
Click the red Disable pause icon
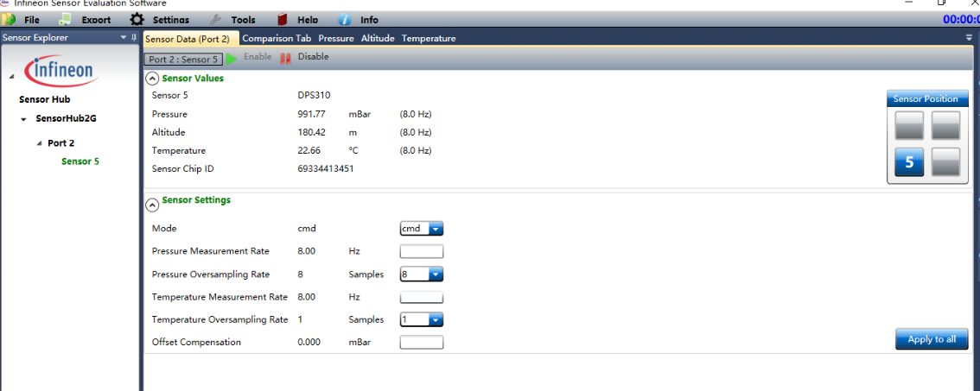click(286, 59)
